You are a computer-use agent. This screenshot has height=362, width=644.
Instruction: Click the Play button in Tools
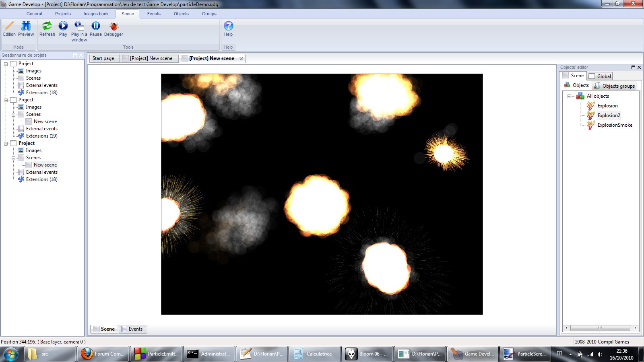(63, 29)
